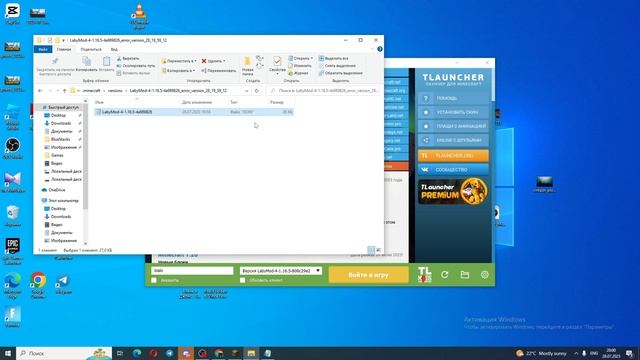Switch to Вид (View) ribbon tab
This screenshot has height=360, width=640.
click(x=114, y=49)
